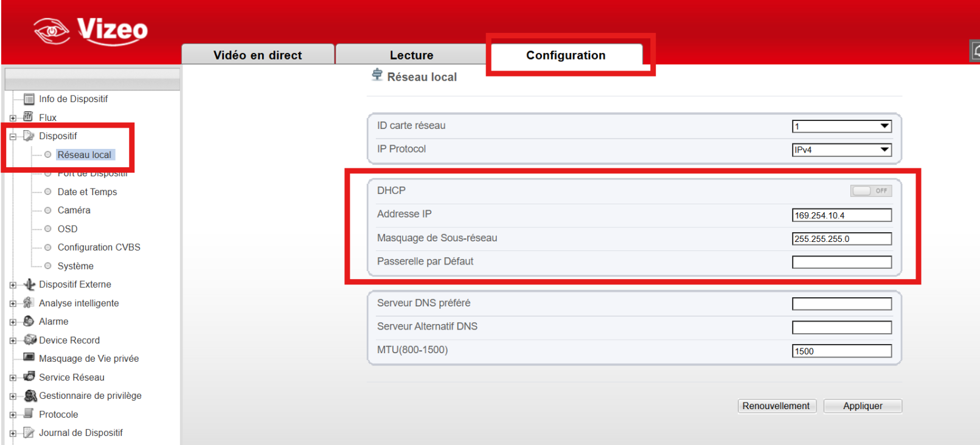Switch to the Vidéo en direct tab
Screen dimensions: 980x445
tap(257, 55)
